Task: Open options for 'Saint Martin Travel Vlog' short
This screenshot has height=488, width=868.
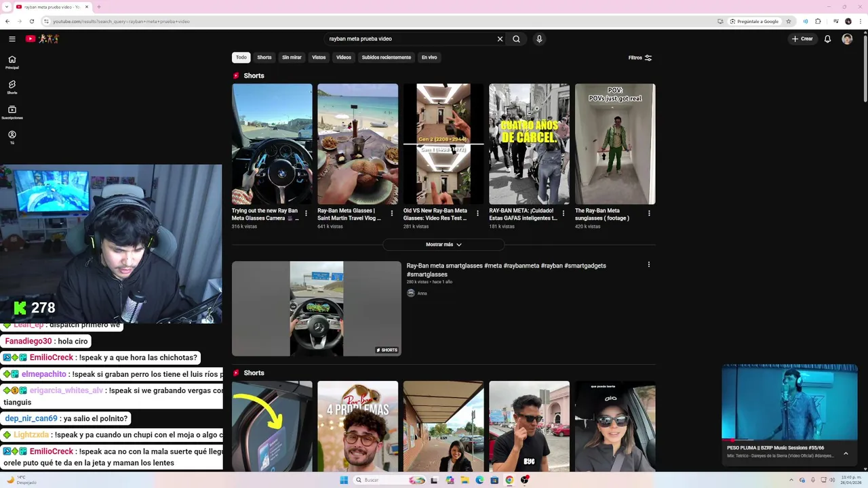Action: click(x=392, y=213)
